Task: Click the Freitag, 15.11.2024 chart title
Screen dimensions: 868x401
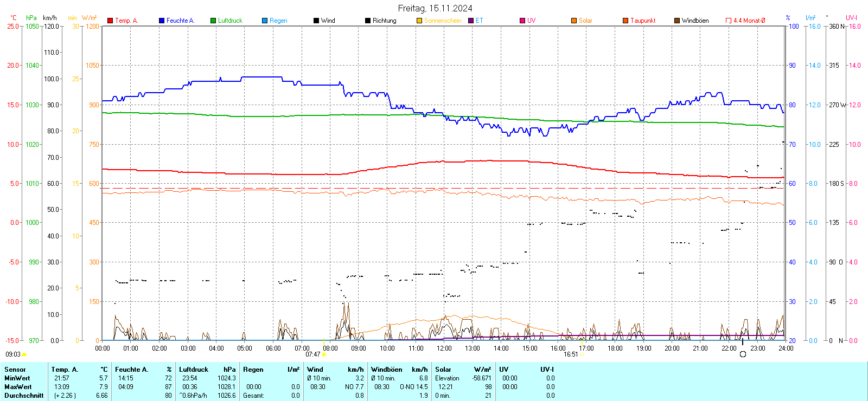Action: click(x=435, y=8)
